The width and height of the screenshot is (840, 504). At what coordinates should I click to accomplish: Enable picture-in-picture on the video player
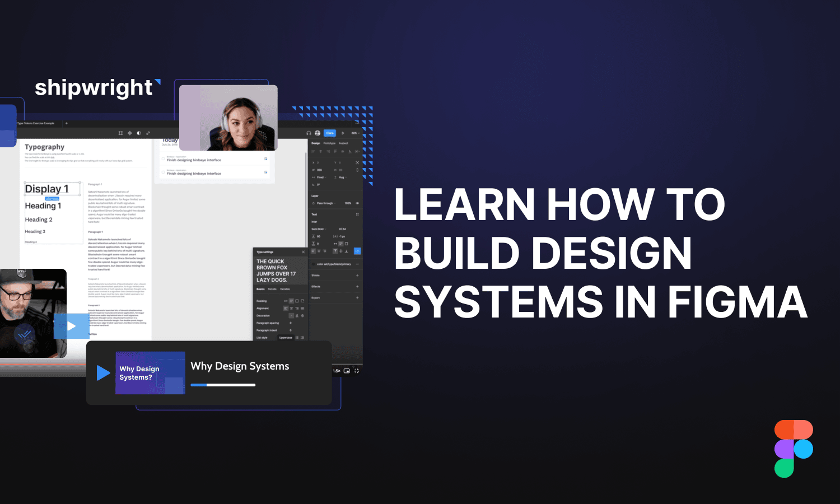347,370
